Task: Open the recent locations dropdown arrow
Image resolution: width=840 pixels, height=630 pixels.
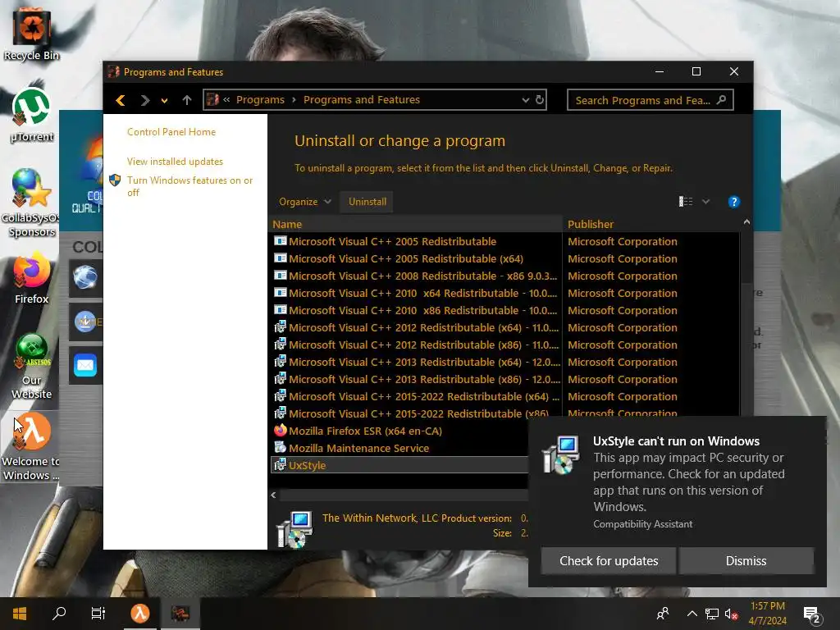Action: 164,101
